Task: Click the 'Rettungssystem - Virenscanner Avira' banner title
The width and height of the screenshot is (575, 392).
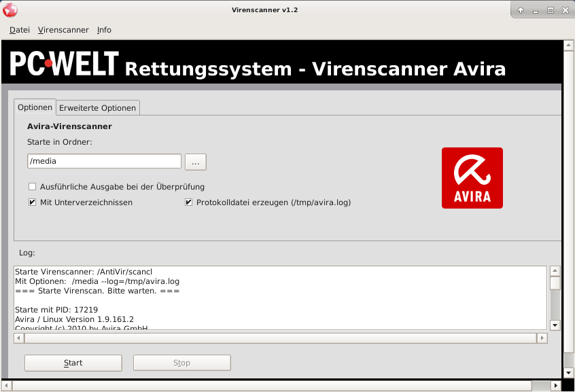Action: [315, 69]
